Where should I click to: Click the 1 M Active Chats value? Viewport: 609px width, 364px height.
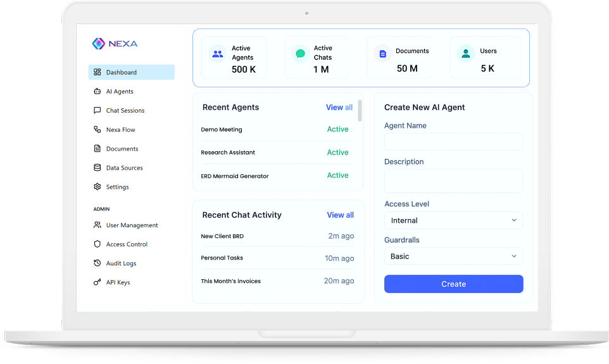[321, 70]
